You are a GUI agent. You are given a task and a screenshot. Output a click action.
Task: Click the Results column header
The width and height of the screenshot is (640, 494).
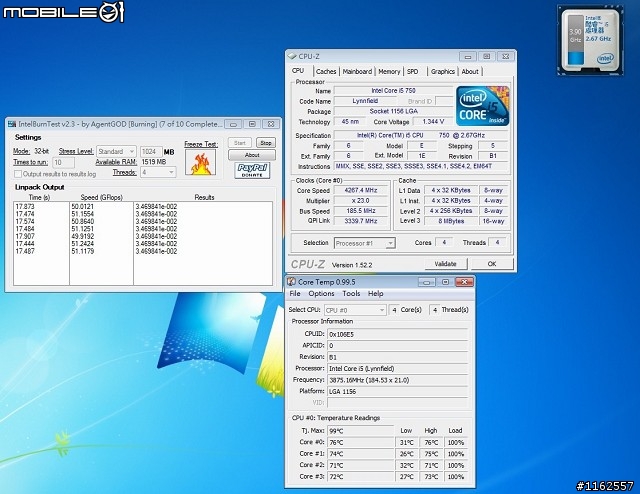click(x=204, y=197)
